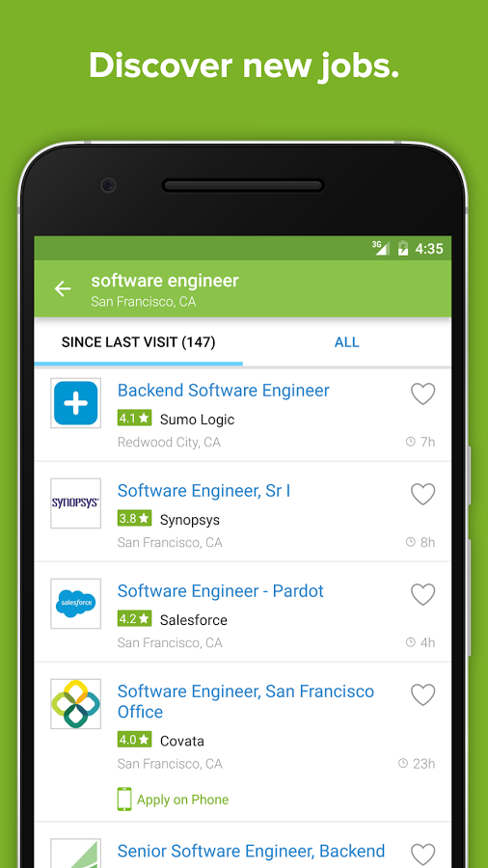This screenshot has width=488, height=868.
Task: Favorite the Synopsys job with heart icon
Action: coord(422,494)
